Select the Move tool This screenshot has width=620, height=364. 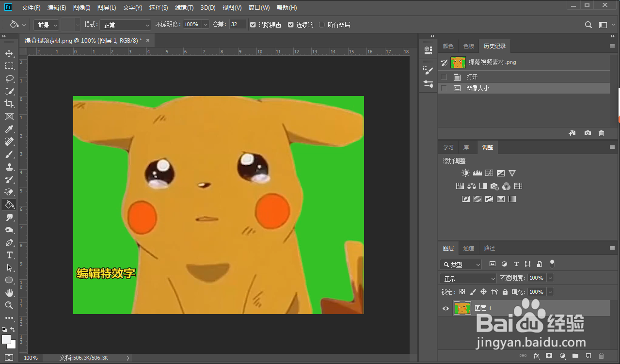9,53
